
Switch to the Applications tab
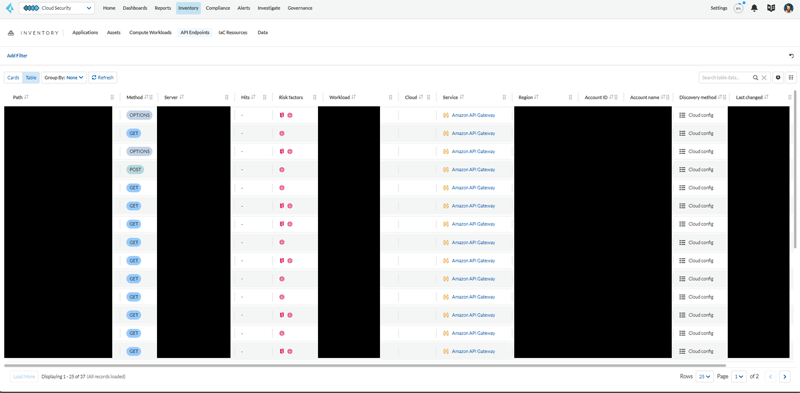tap(85, 33)
